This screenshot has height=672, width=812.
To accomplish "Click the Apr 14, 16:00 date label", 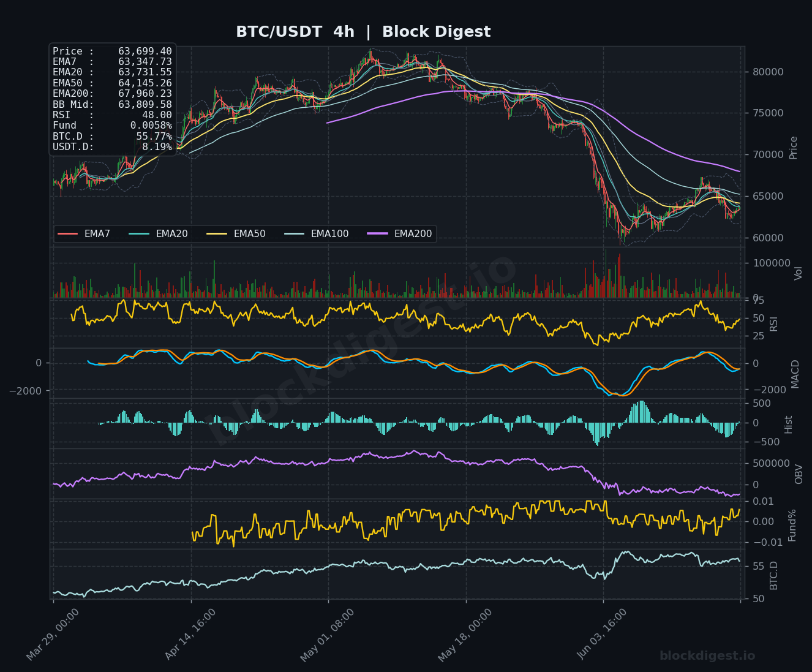I will [190, 635].
